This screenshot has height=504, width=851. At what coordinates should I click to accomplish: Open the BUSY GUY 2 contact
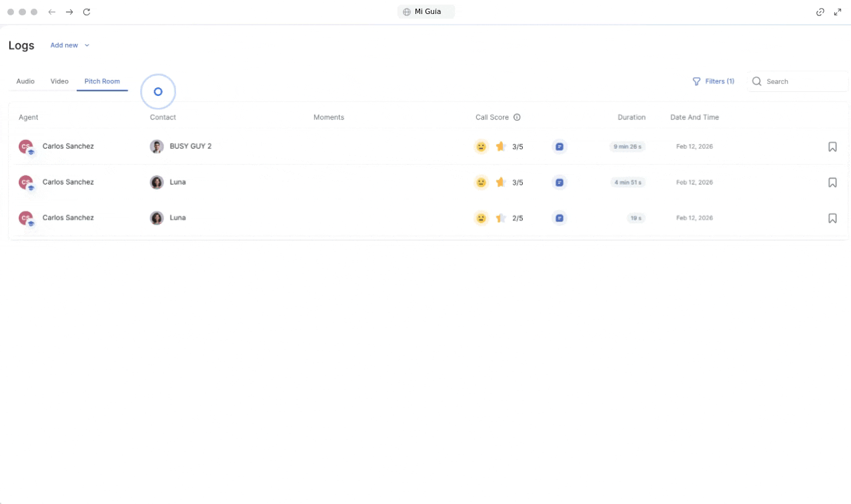click(x=190, y=146)
